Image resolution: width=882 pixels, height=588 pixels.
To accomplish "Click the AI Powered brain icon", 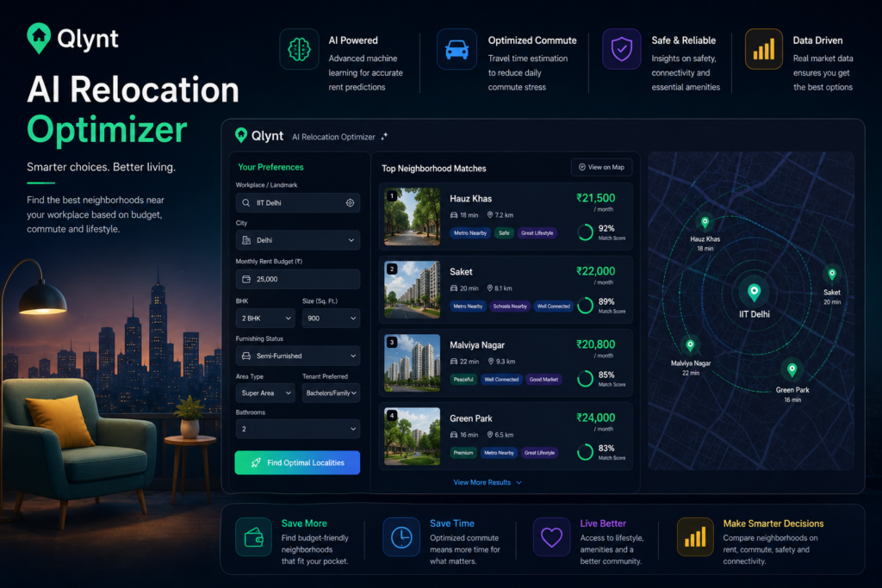I will point(299,49).
